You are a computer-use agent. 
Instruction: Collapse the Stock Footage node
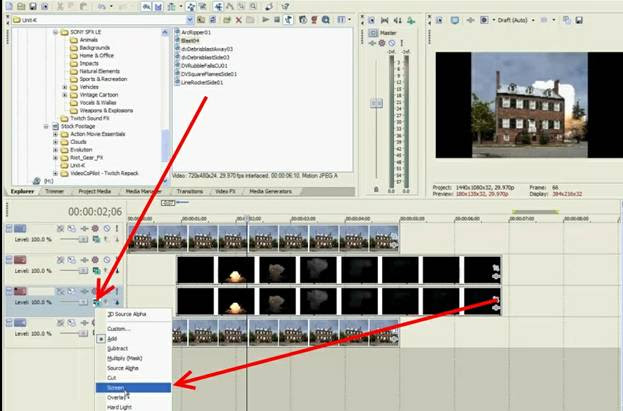point(46,126)
